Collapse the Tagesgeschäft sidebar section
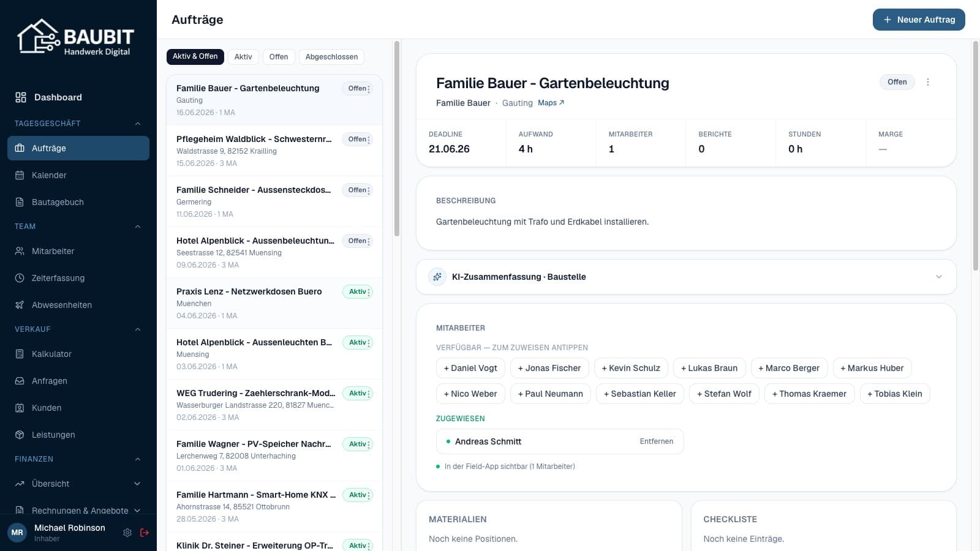Screen dimensions: 980x551 coord(138,124)
